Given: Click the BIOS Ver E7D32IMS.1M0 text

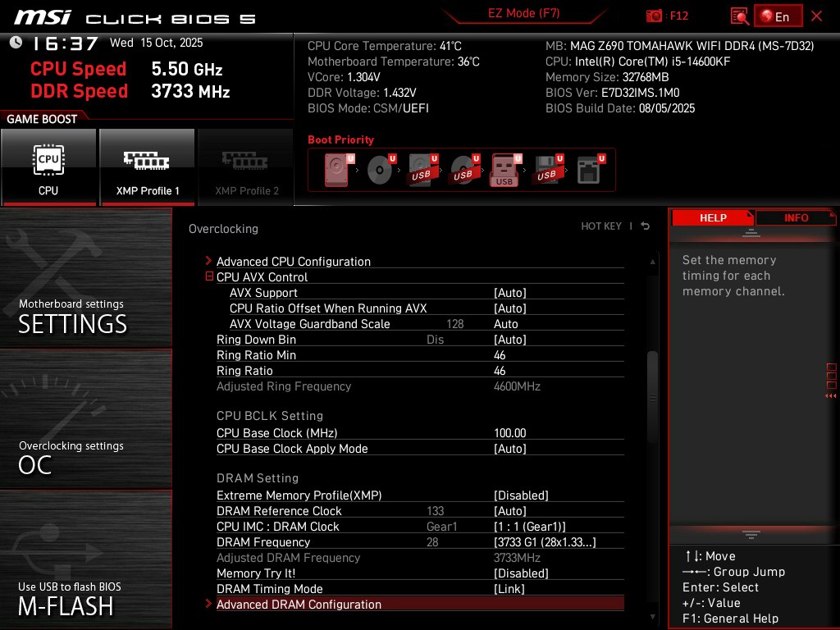Looking at the screenshot, I should click(x=612, y=93).
